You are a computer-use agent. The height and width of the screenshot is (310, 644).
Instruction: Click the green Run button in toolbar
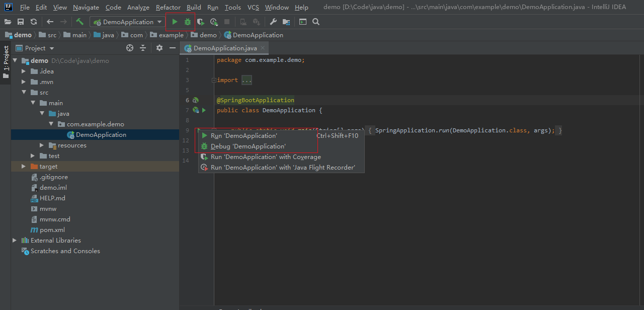[175, 22]
